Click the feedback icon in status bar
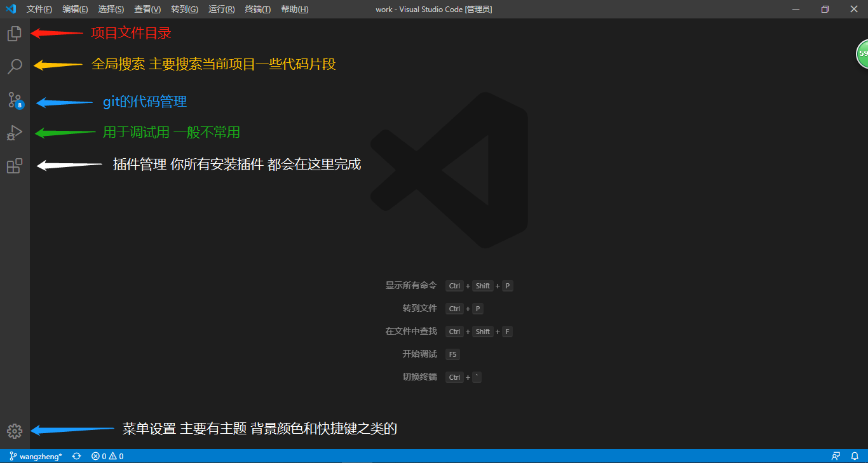The image size is (868, 463). (x=836, y=456)
